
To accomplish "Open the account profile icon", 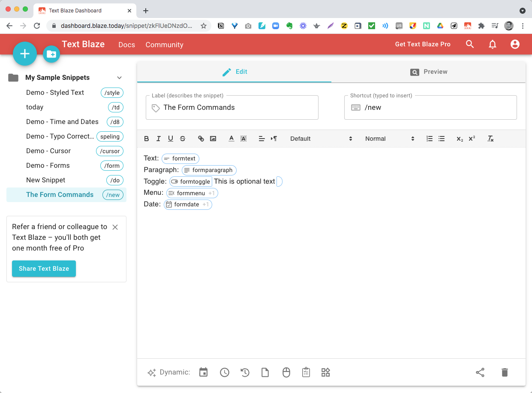I will click(515, 44).
